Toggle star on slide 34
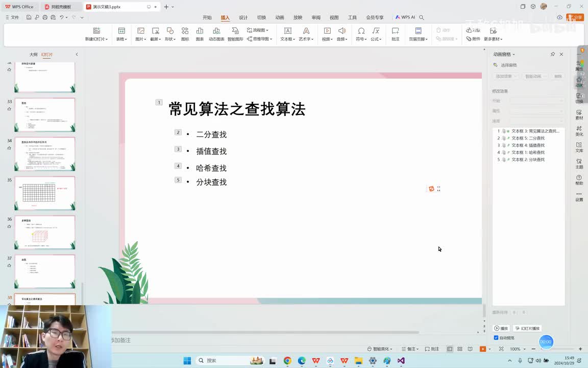This screenshot has height=368, width=588. [9, 148]
